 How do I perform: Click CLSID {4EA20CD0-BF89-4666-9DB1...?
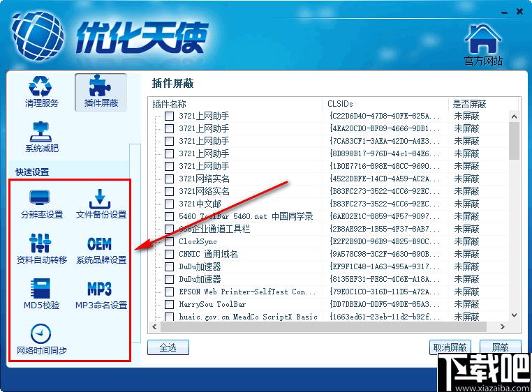point(385,128)
